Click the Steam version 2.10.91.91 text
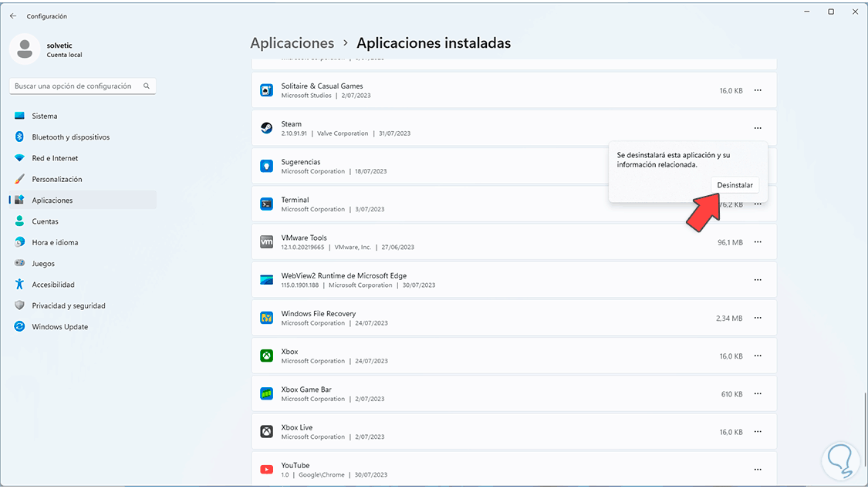 click(294, 133)
